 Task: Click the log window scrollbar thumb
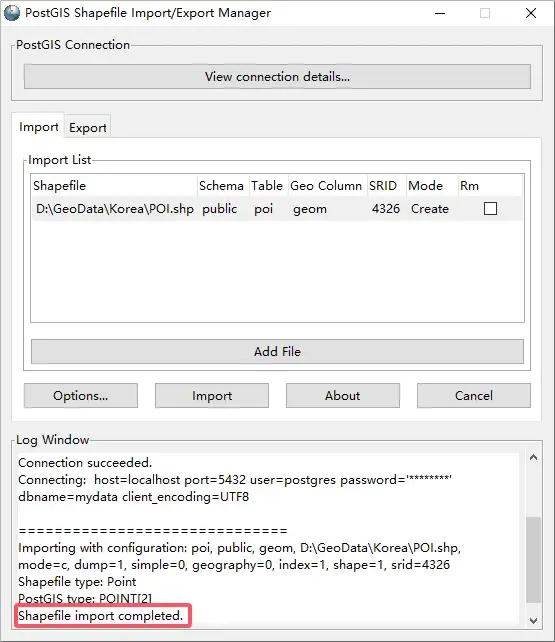pyautogui.click(x=533, y=560)
